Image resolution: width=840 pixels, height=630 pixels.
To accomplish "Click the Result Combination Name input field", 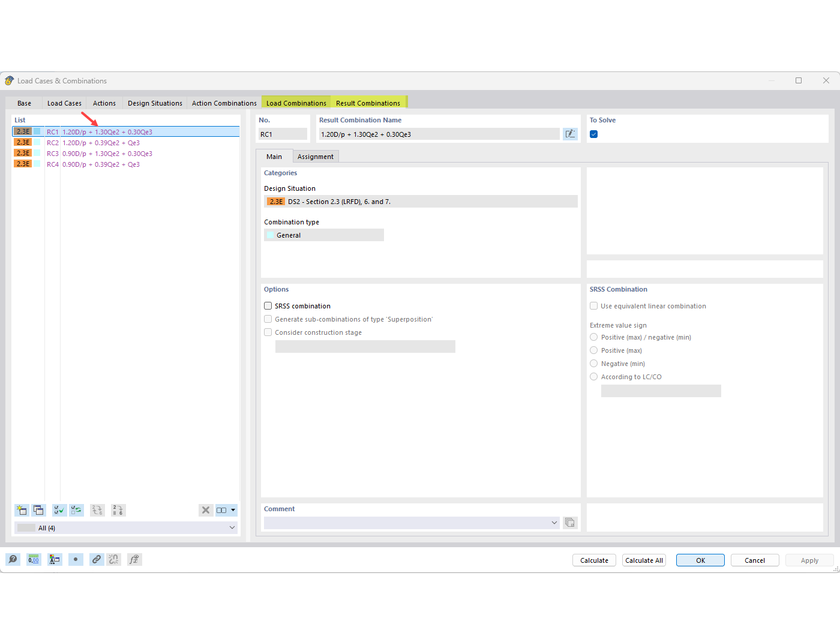I will point(439,134).
